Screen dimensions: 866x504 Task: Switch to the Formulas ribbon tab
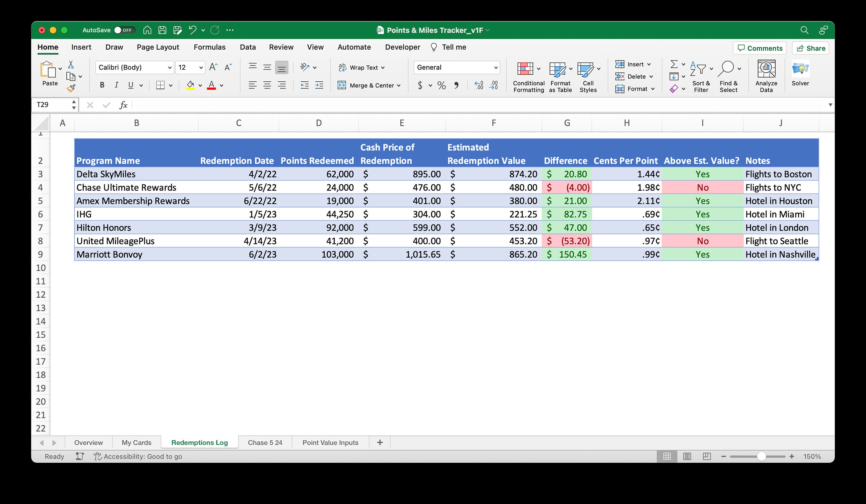[210, 47]
